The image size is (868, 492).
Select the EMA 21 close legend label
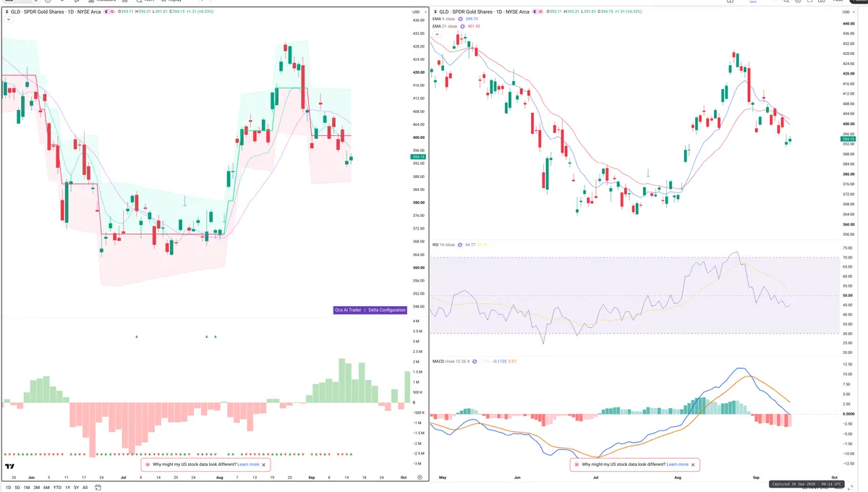(445, 26)
